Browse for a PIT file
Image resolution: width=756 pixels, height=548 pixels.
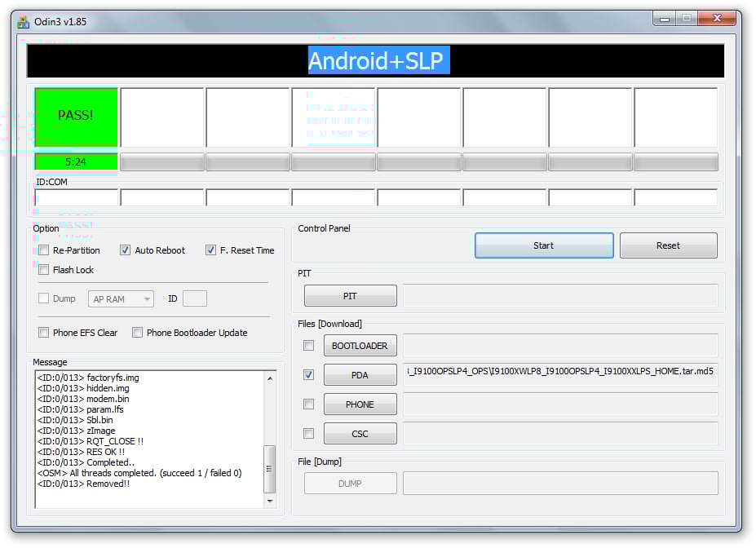350,296
